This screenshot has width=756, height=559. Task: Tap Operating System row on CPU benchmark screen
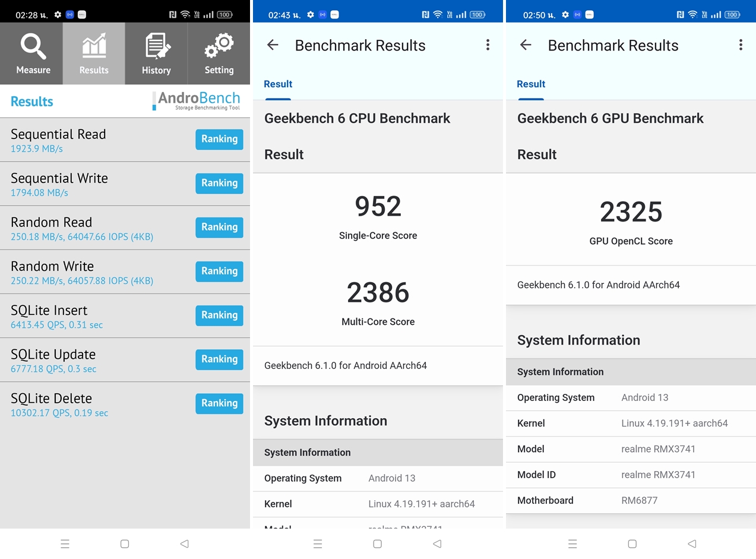(x=378, y=478)
